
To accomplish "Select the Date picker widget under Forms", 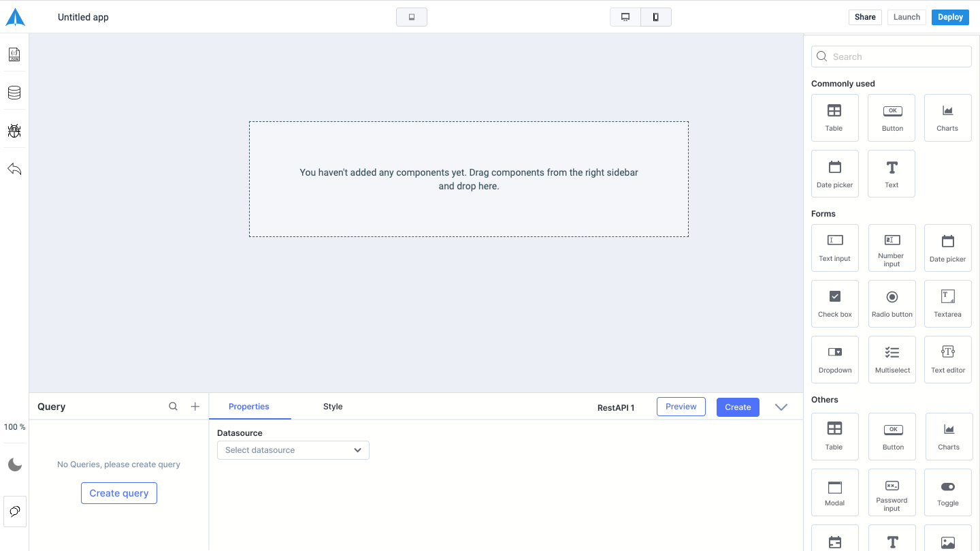I will [947, 247].
